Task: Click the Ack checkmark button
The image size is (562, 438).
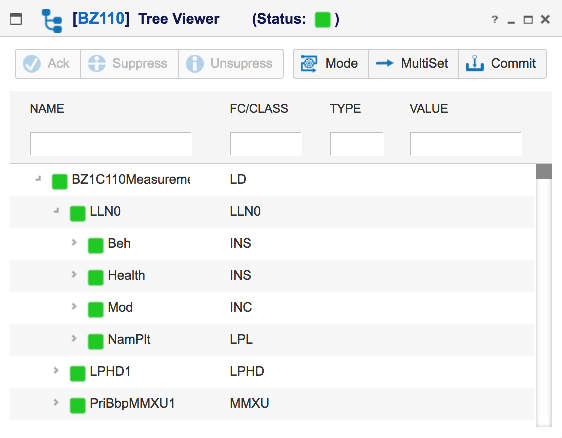Action: 48,64
